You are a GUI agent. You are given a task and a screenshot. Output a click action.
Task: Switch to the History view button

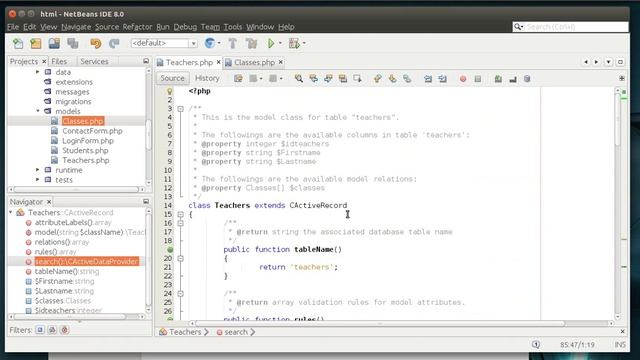click(207, 78)
